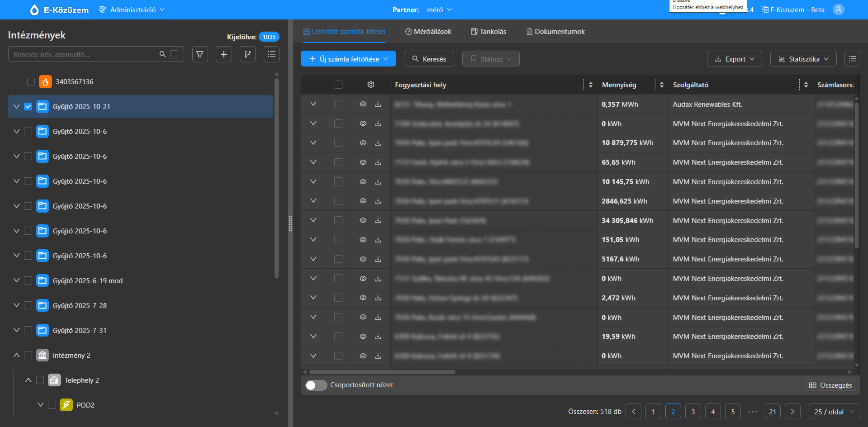The image size is (868, 427).
Task: Click the branch hierarchy icon
Action: coord(247,54)
